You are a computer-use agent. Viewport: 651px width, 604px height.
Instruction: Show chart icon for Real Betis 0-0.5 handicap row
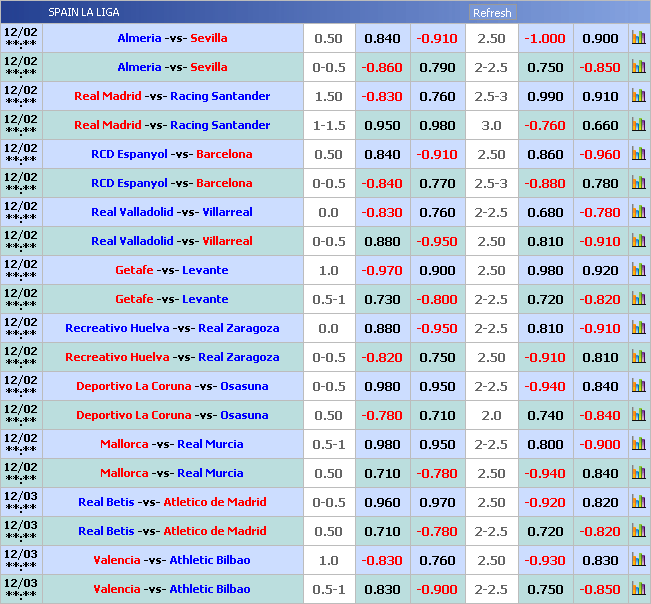tap(638, 502)
